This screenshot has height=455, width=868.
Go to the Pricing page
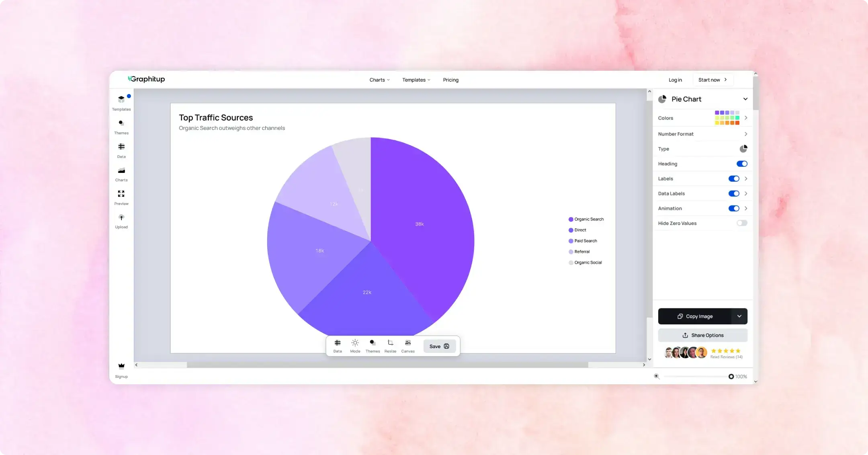click(x=450, y=80)
